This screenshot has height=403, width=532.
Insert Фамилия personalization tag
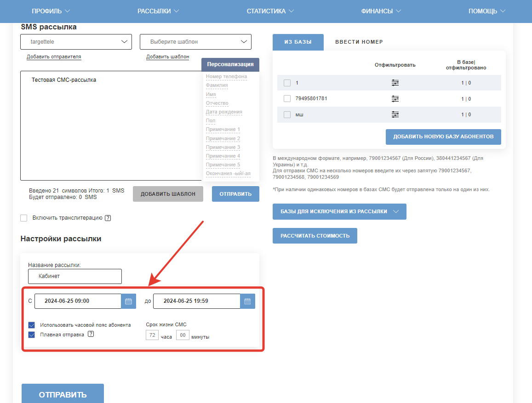click(217, 85)
